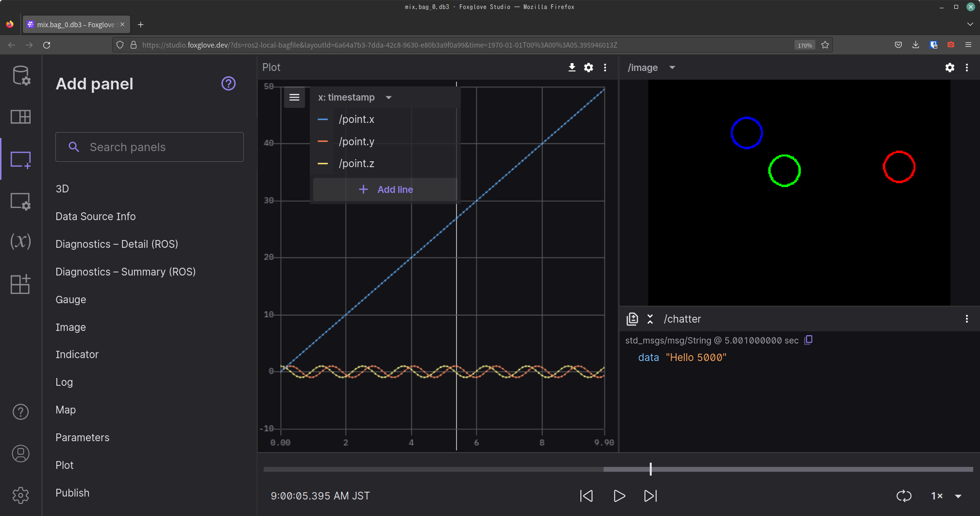Select Gauge from the panel list
The width and height of the screenshot is (980, 516).
[71, 299]
